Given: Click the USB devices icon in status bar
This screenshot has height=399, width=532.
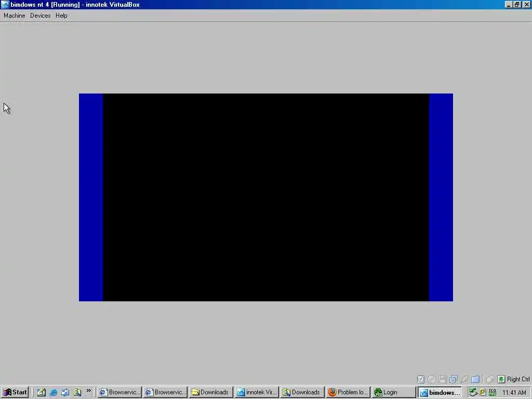Looking at the screenshot, I should (464, 379).
